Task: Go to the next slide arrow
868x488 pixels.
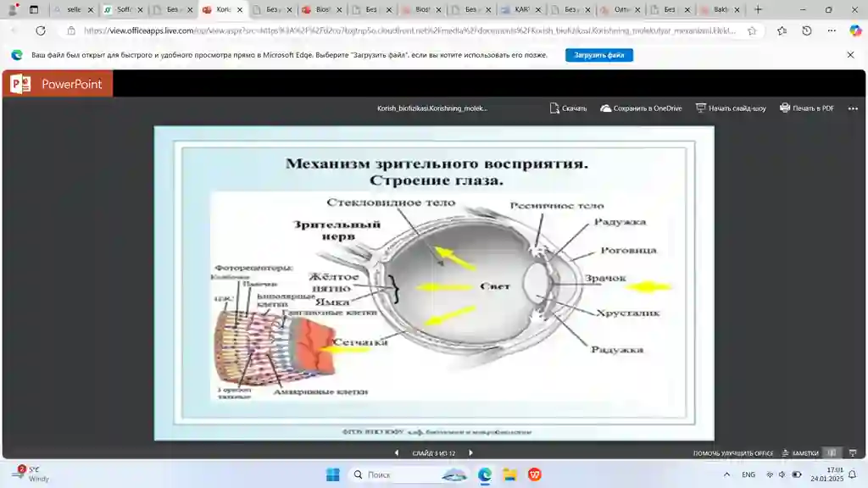Action: (470, 453)
